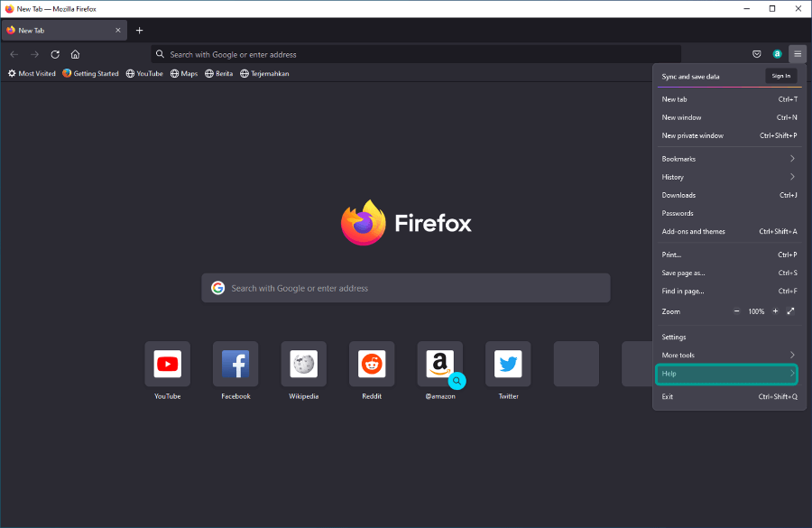Go forward using the forward arrow
The height and width of the screenshot is (528, 812).
click(34, 54)
